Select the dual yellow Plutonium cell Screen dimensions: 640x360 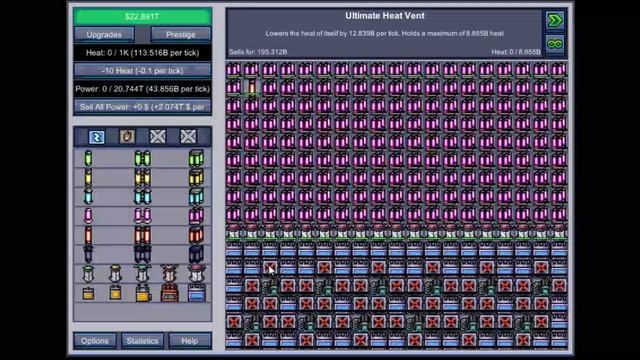[142, 178]
